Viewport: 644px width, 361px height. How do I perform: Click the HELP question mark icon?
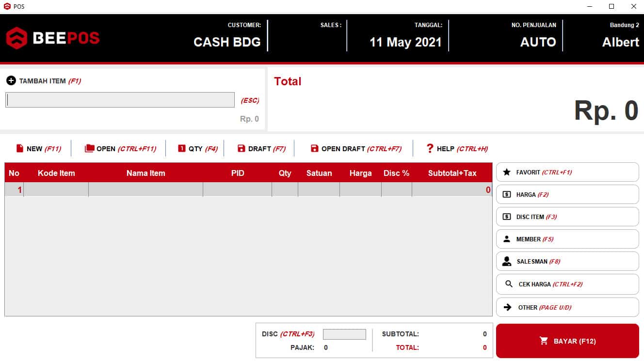(430, 148)
